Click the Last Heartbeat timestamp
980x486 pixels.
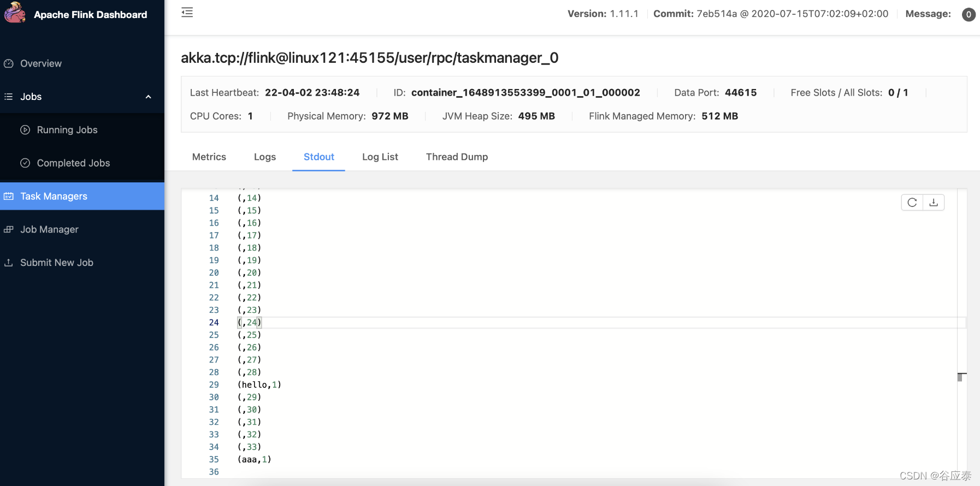pyautogui.click(x=312, y=93)
